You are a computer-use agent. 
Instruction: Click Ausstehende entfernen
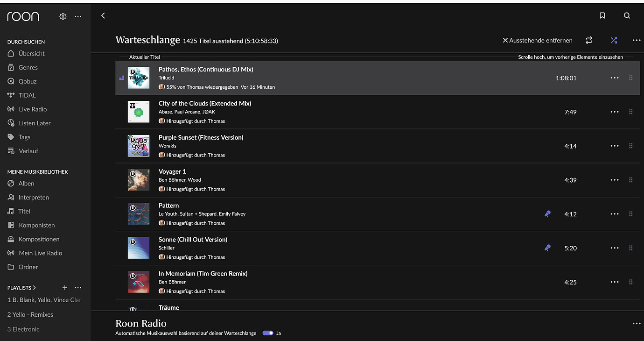pyautogui.click(x=537, y=41)
